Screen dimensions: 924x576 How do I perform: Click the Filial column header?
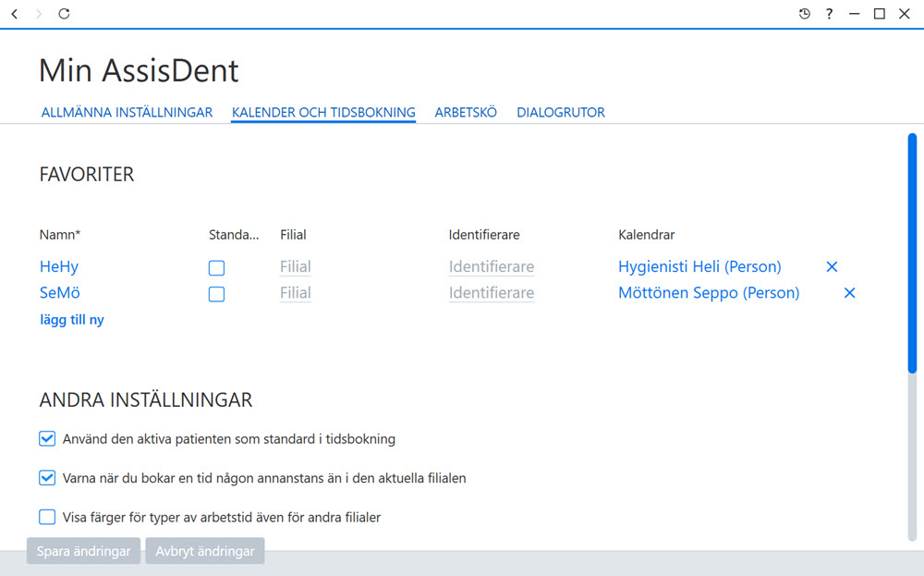pyautogui.click(x=293, y=235)
